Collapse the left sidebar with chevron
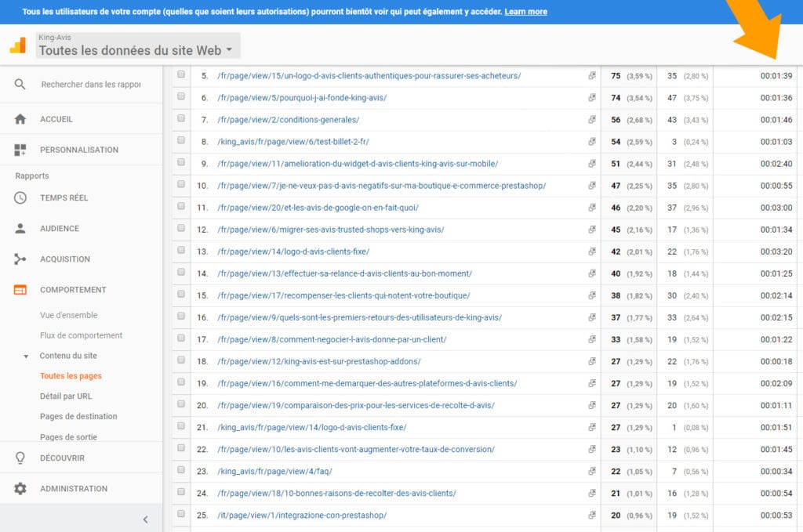This screenshot has height=532, width=803. (145, 519)
